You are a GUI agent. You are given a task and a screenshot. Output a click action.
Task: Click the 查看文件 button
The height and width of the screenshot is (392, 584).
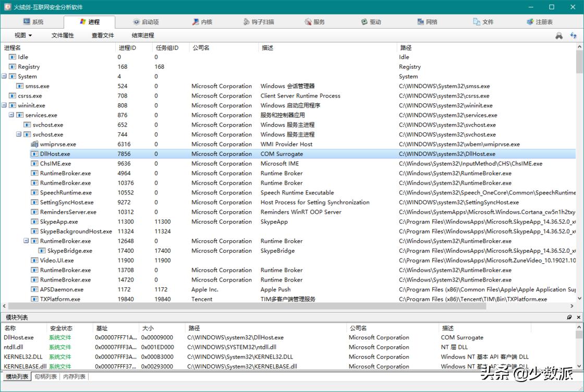pyautogui.click(x=103, y=35)
